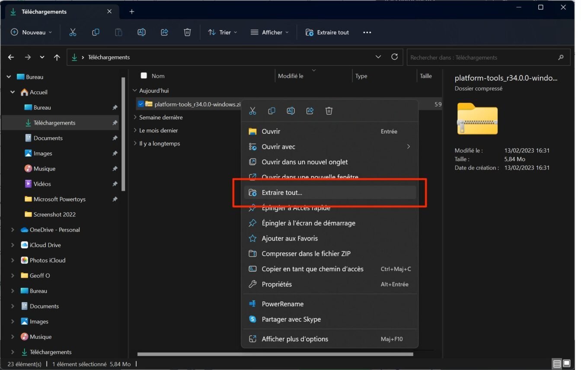Viewport: 588px width, 370px height.
Task: Open Vidéos in the sidebar
Action: tap(42, 184)
